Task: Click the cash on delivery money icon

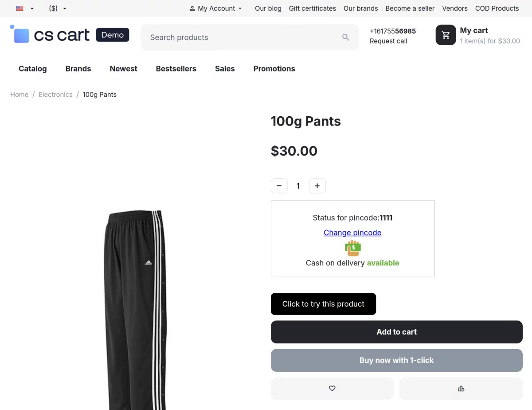Action: pyautogui.click(x=353, y=248)
